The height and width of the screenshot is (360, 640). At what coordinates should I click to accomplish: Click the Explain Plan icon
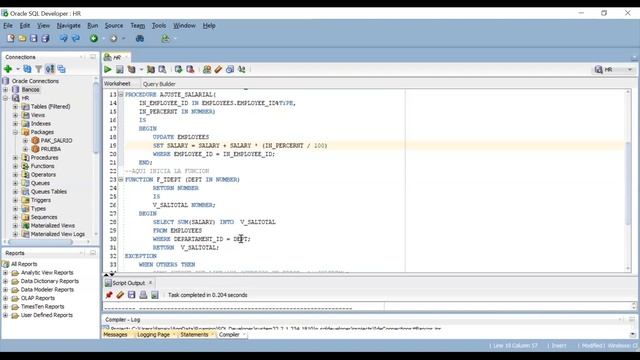tap(131, 69)
